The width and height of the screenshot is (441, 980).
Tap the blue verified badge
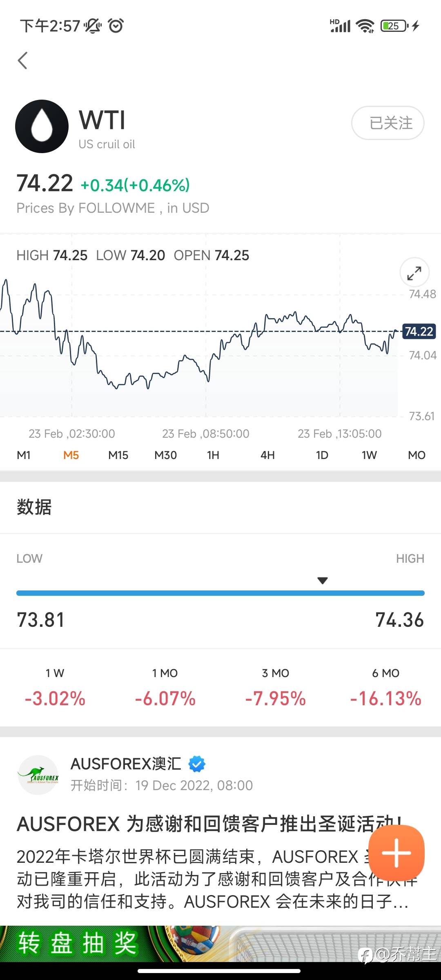click(197, 764)
